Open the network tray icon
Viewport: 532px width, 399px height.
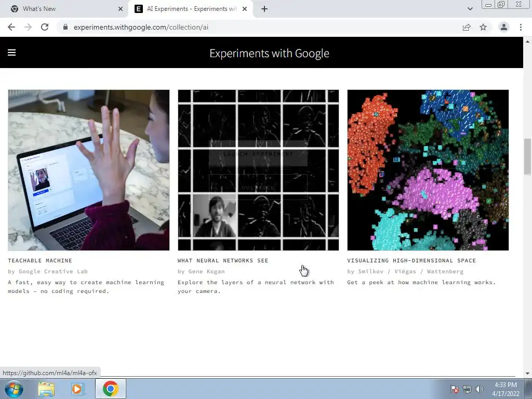click(x=467, y=389)
